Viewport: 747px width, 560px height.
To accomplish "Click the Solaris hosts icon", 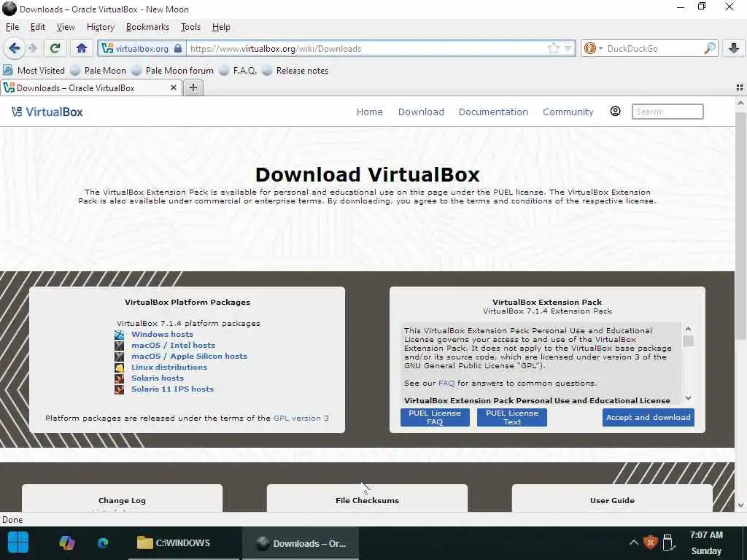I will pyautogui.click(x=119, y=378).
